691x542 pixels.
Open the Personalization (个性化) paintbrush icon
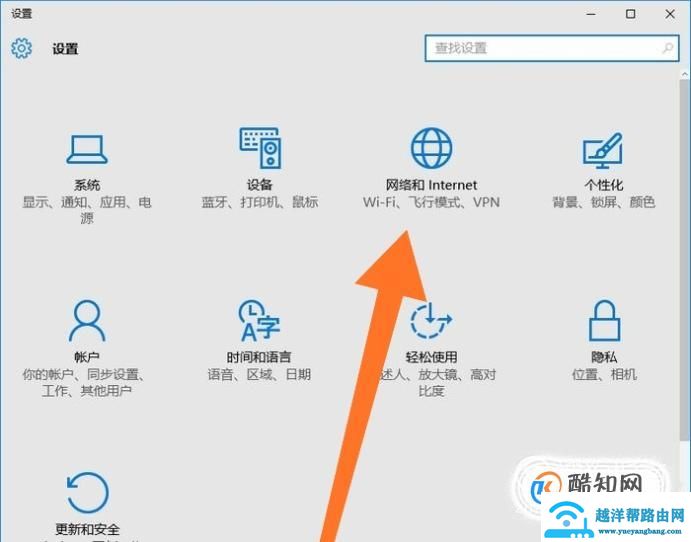(x=603, y=150)
